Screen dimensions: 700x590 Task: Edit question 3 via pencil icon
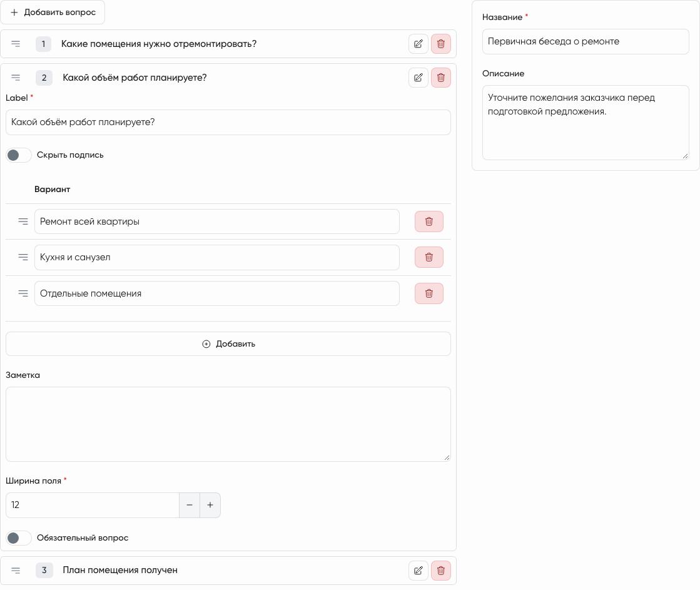(418, 571)
